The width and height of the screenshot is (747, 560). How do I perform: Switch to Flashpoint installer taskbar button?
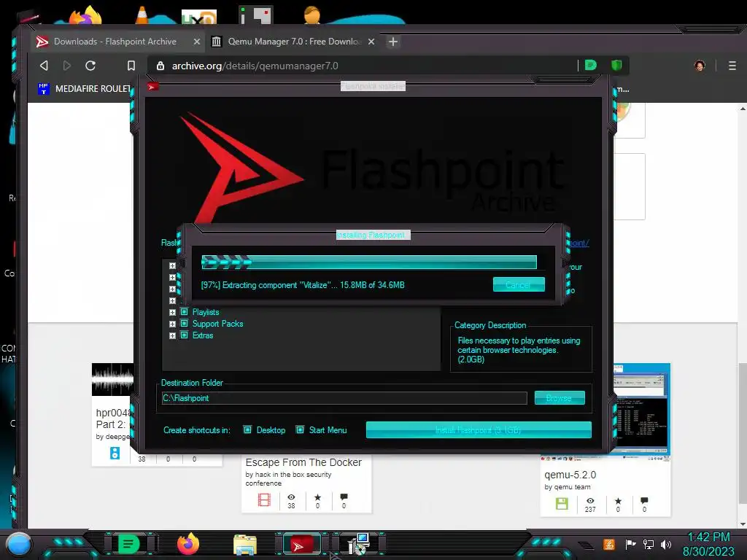click(303, 545)
